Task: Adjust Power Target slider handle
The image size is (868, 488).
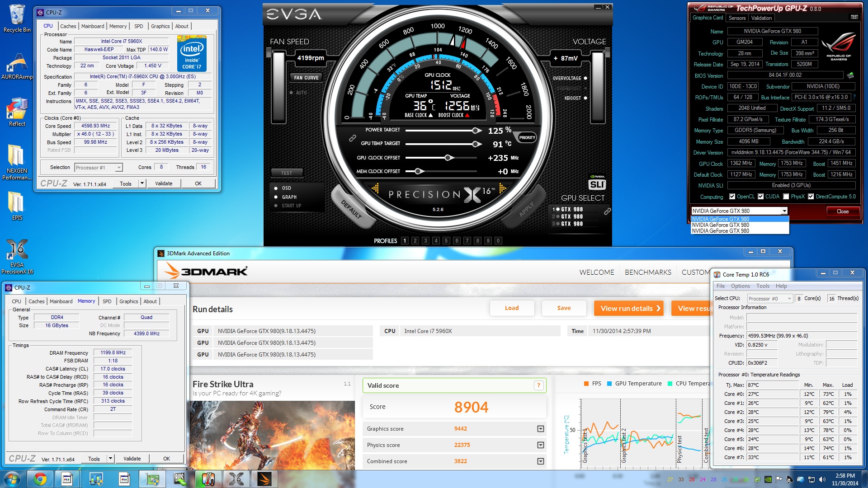Action: pyautogui.click(x=476, y=131)
